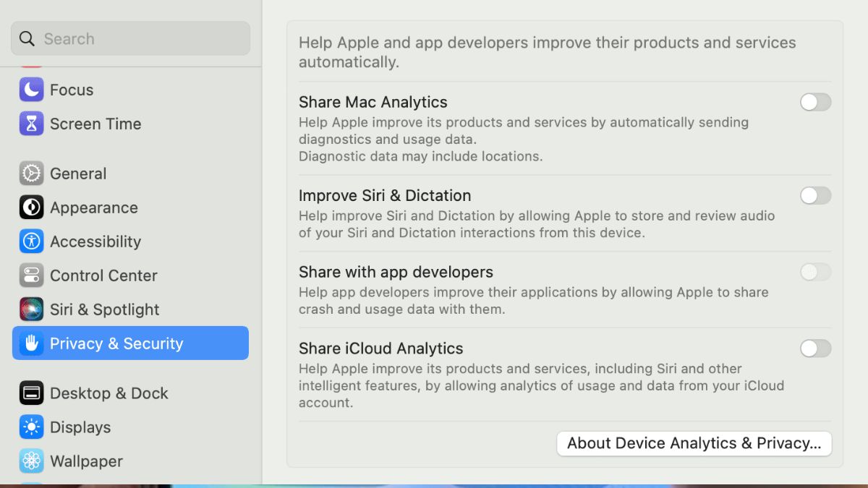Screen dimensions: 868x488
Task: Select Accessibility from the sidebar list
Action: point(95,241)
